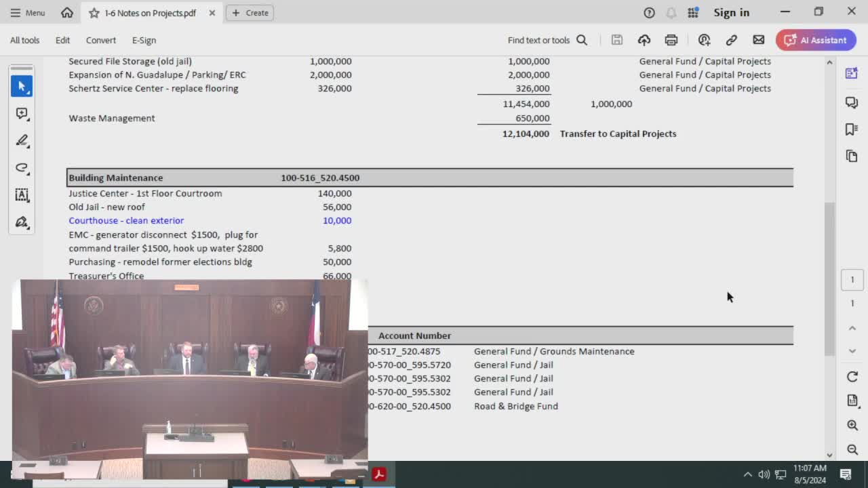Click the AI Assistant button

816,40
